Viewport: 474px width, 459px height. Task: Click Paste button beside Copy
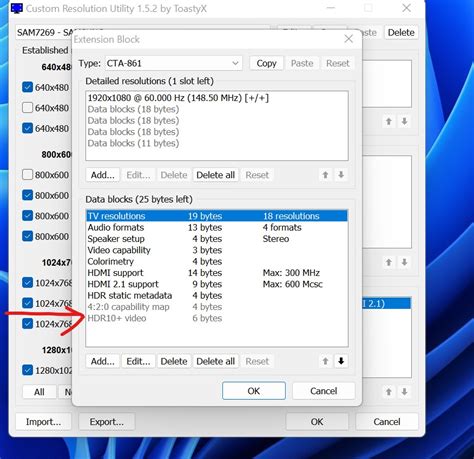pyautogui.click(x=302, y=63)
